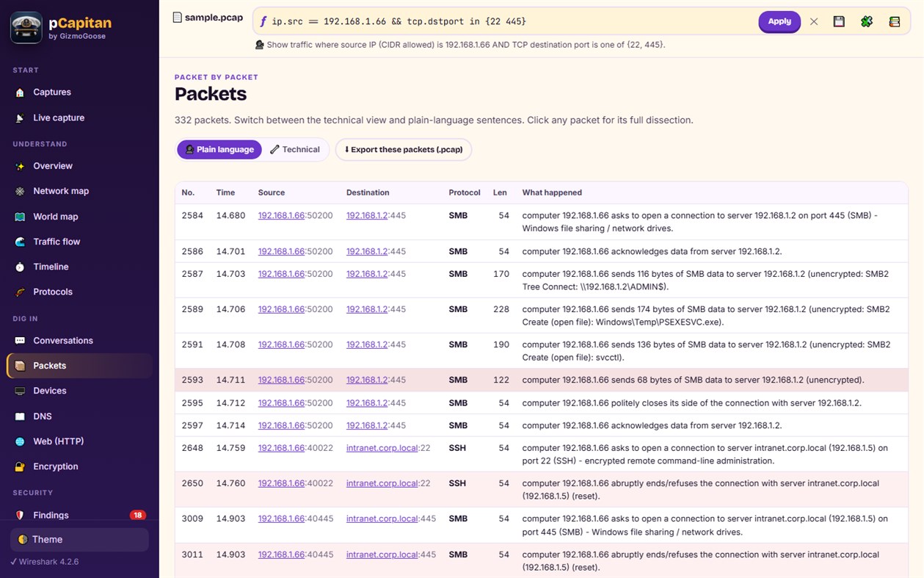Click the "Protocol" column header

coord(465,192)
